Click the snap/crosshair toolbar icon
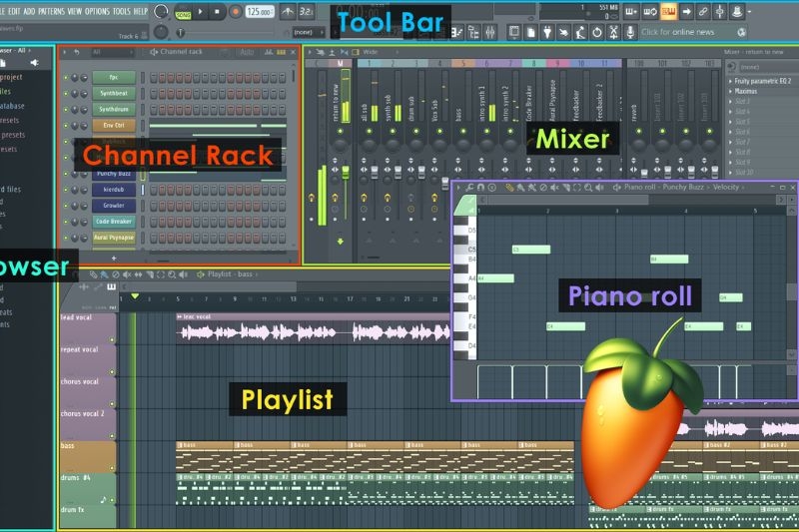This screenshot has width=799, height=532. (720, 11)
